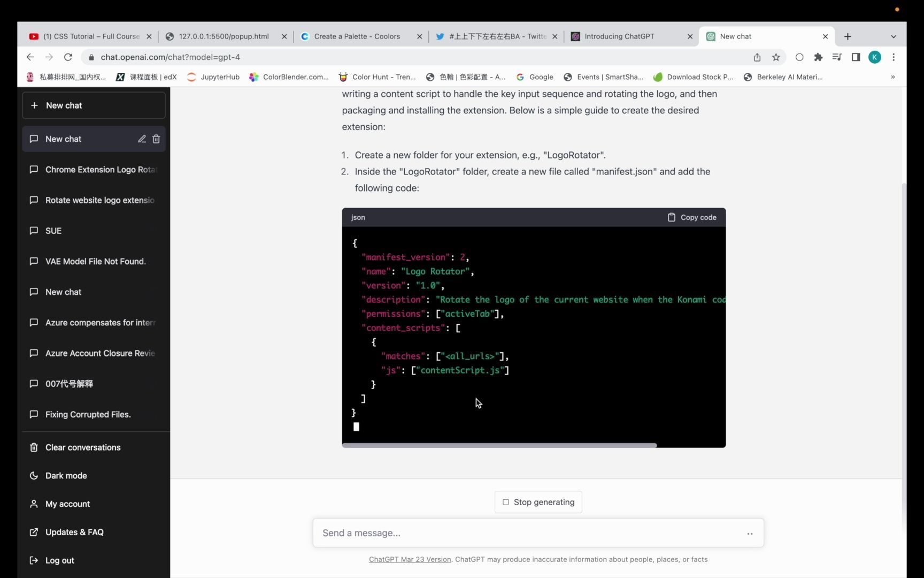
Task: Click the lock site info icon
Action: pyautogui.click(x=91, y=57)
